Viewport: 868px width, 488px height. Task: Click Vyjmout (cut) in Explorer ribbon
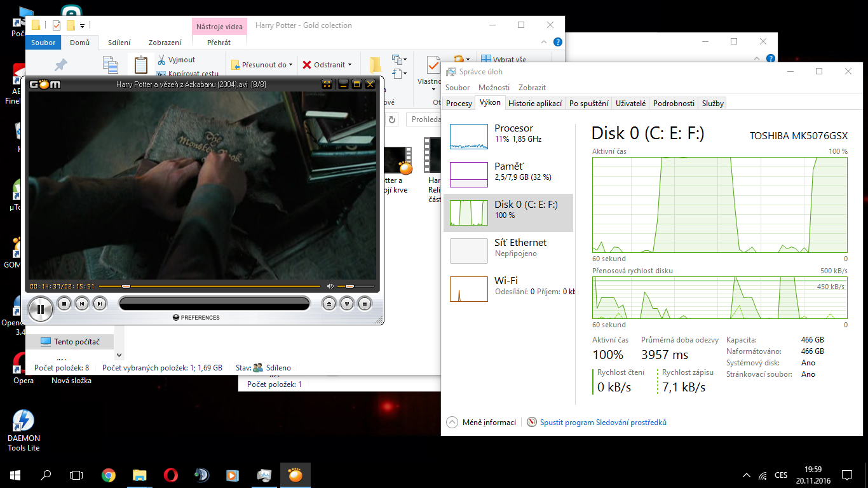pos(176,60)
